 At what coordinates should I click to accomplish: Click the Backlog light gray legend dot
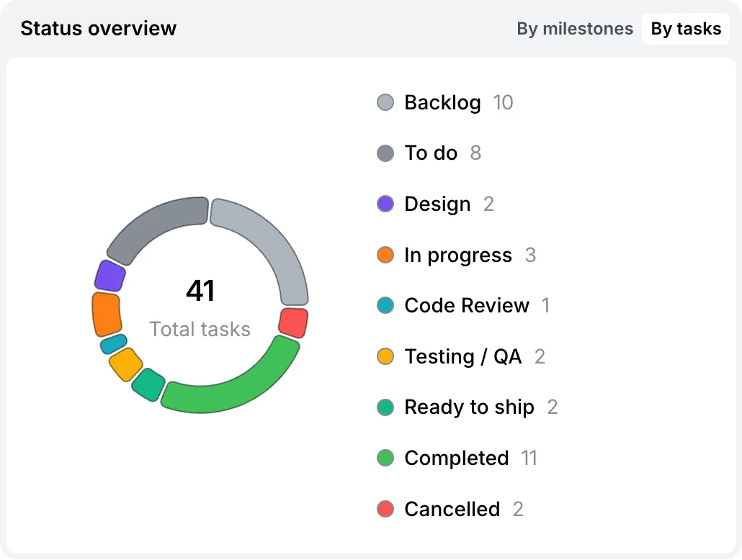(385, 102)
